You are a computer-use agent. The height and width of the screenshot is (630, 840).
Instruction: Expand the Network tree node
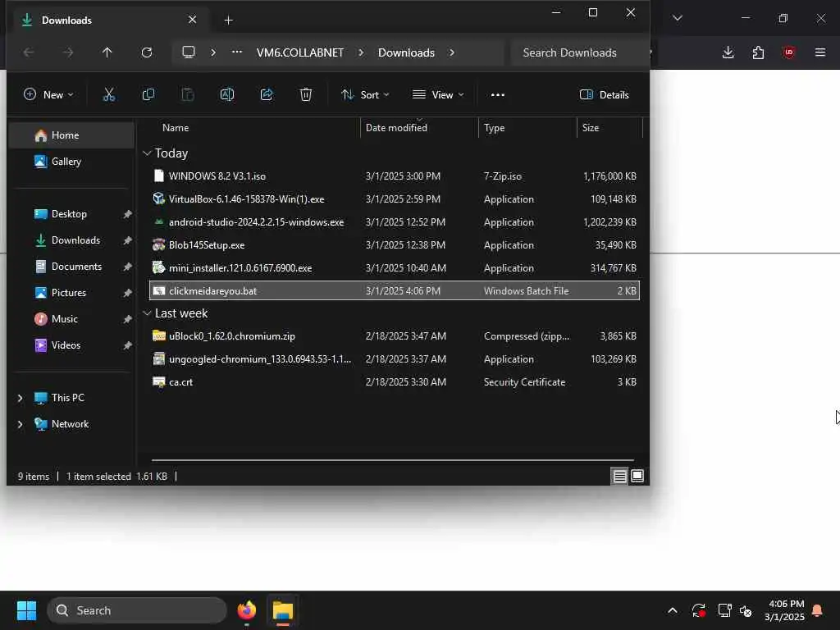click(x=20, y=424)
